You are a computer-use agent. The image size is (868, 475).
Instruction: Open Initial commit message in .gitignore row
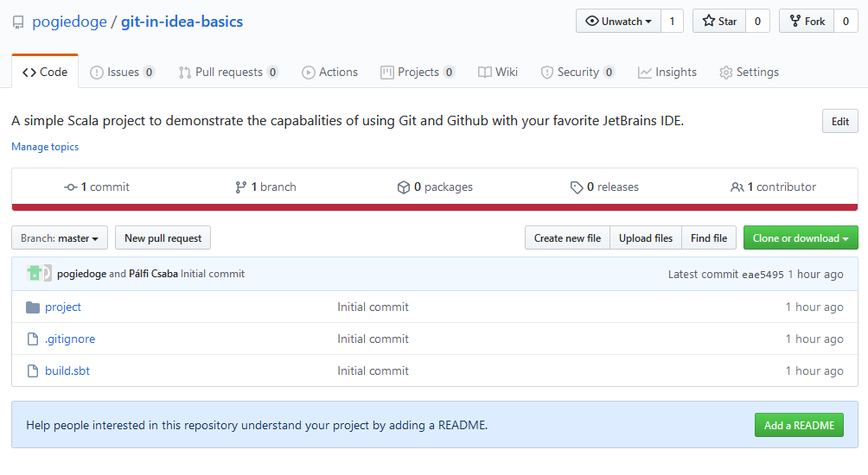[x=373, y=339]
